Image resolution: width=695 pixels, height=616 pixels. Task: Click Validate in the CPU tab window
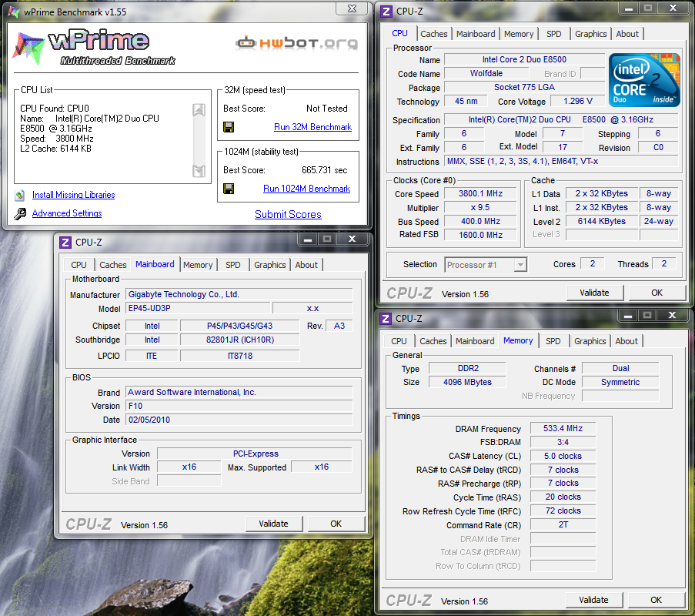pyautogui.click(x=595, y=293)
